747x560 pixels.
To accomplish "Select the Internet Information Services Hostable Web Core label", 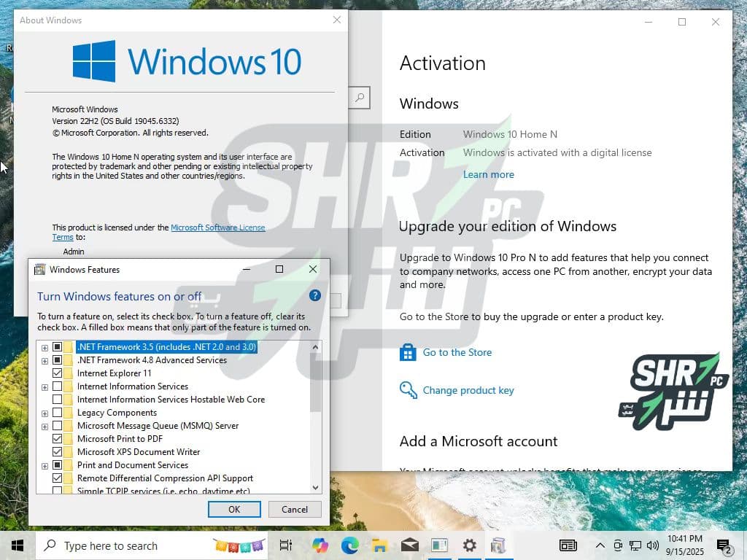I will (171, 400).
